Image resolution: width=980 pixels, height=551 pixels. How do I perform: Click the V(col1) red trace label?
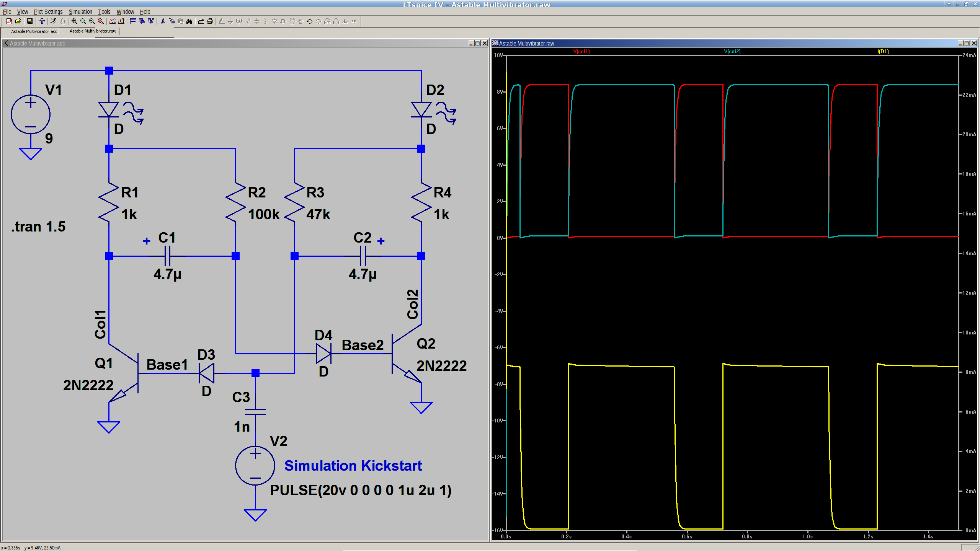581,51
